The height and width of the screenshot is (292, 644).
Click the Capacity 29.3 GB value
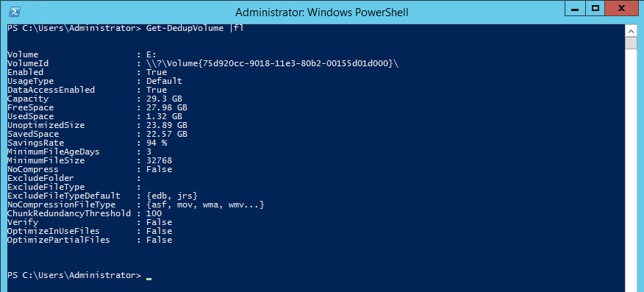pyautogui.click(x=164, y=99)
